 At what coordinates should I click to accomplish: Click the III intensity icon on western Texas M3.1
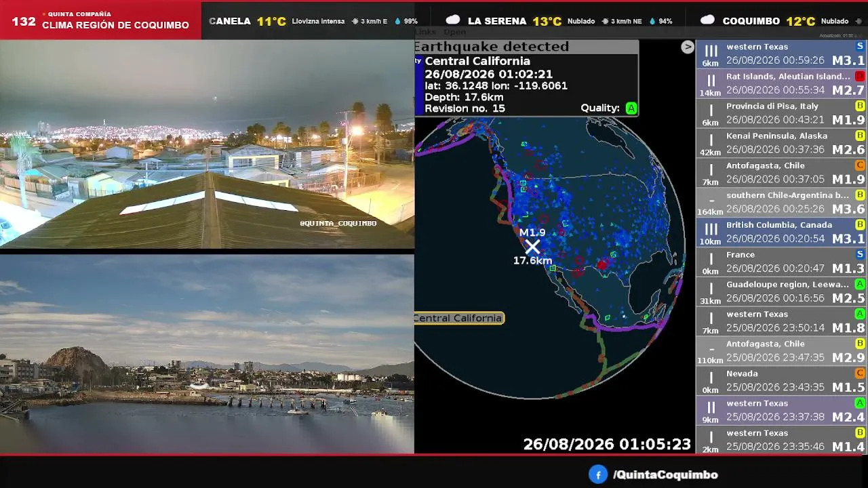(x=711, y=51)
